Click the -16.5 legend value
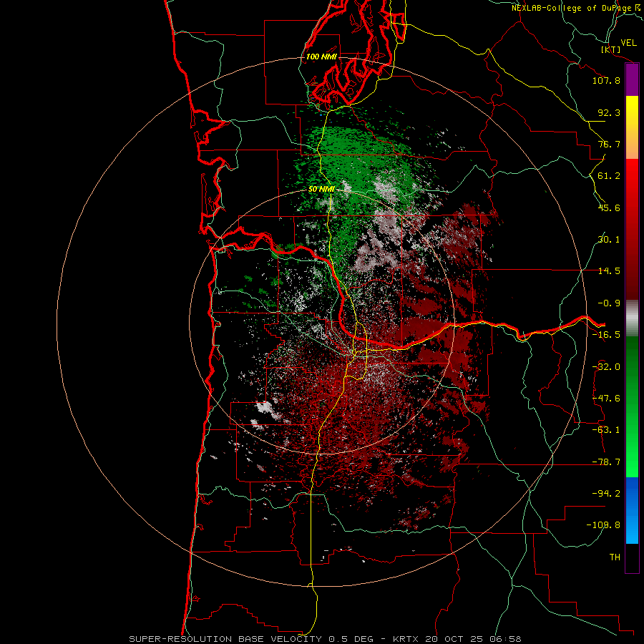This screenshot has width=644, height=644. coord(606,335)
